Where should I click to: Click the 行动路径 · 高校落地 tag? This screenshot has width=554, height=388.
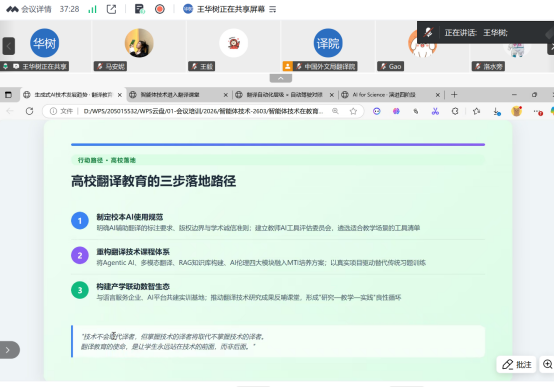[107, 160]
